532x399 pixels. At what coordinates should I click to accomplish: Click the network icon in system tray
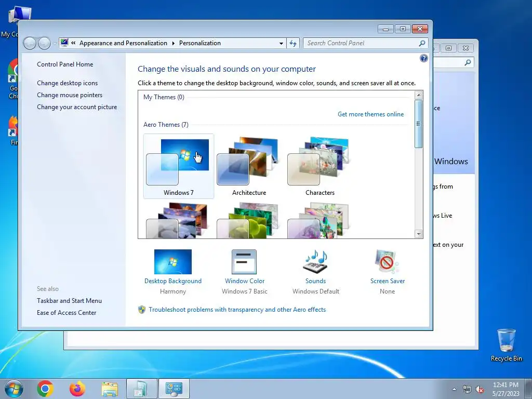467,390
